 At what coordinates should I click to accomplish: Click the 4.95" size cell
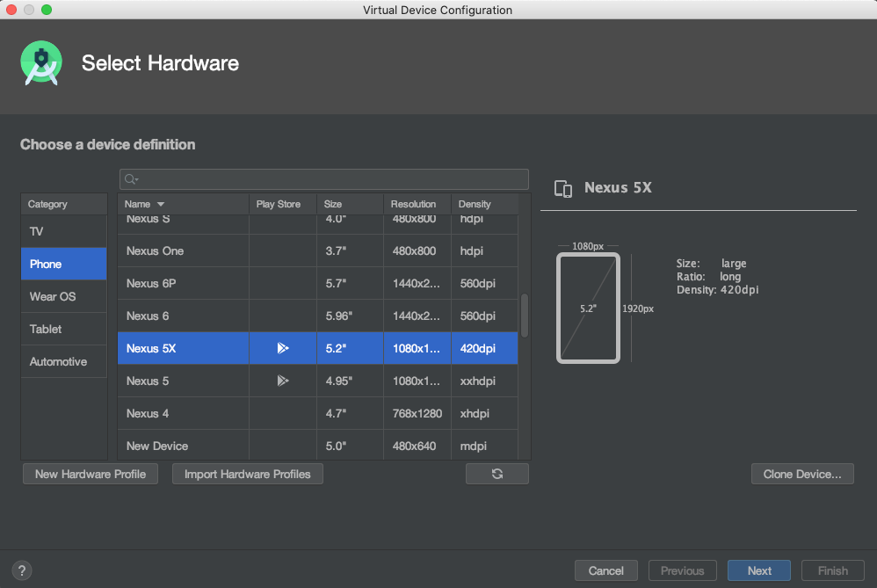pyautogui.click(x=350, y=381)
